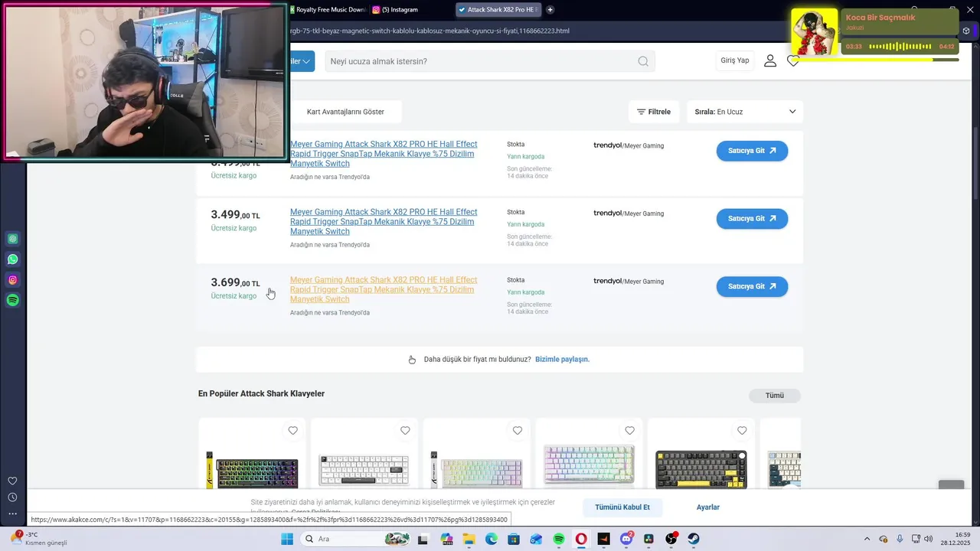980x551 pixels.
Task: Open File Explorer from taskbar
Action: (469, 539)
